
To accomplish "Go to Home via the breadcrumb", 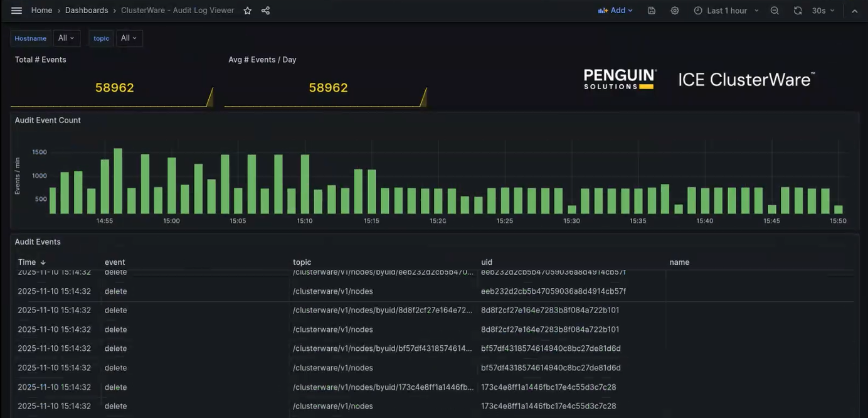I will [x=41, y=10].
